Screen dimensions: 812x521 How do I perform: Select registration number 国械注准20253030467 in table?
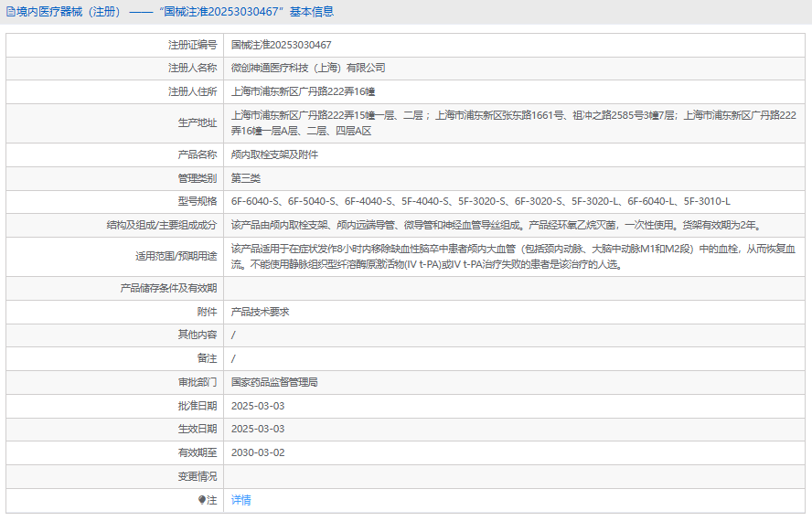click(x=281, y=44)
